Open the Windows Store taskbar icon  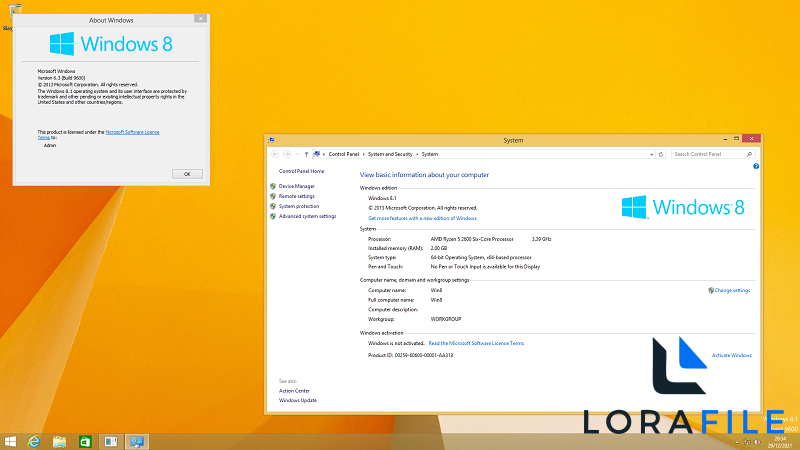coord(85,441)
